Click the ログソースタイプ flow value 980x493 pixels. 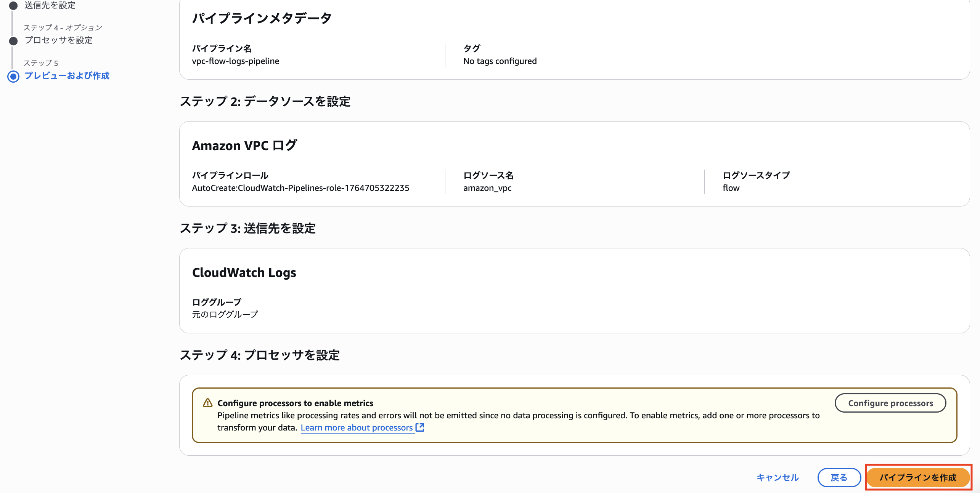[x=731, y=188]
